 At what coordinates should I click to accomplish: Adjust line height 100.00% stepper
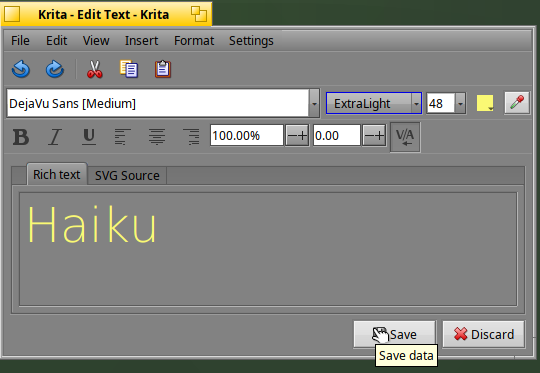tap(298, 136)
